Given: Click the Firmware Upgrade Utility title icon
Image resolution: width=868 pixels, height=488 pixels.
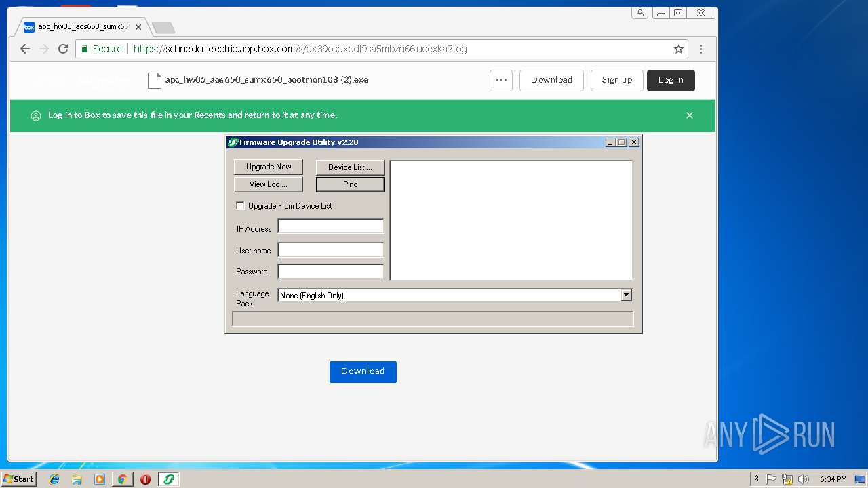Looking at the screenshot, I should coord(233,142).
